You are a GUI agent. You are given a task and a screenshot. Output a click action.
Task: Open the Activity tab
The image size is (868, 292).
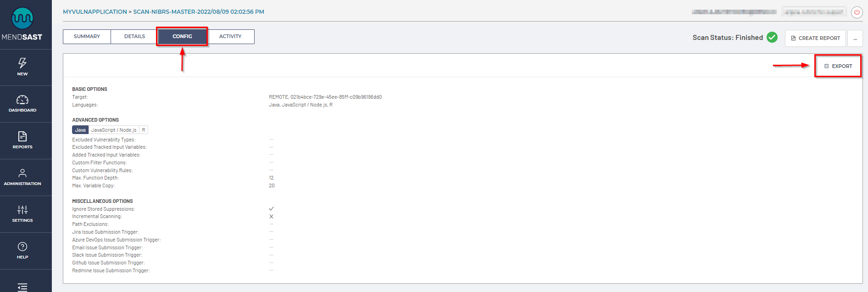click(230, 37)
